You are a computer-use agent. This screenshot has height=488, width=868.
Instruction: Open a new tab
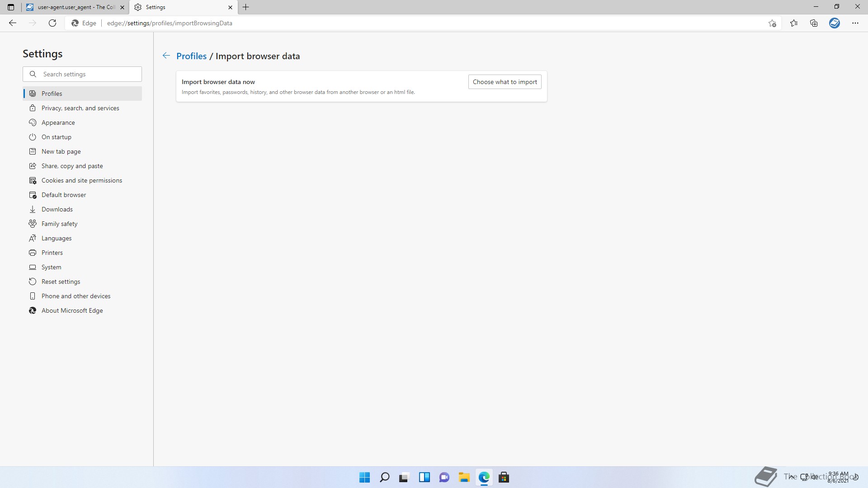pyautogui.click(x=246, y=7)
